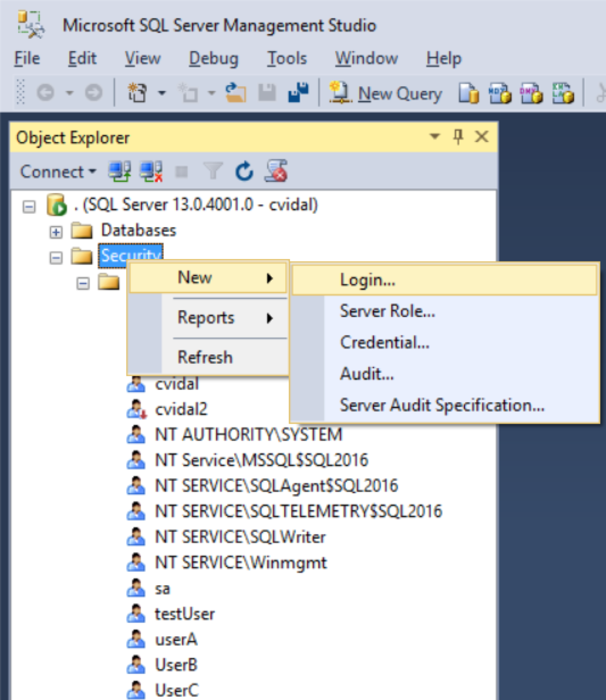The height and width of the screenshot is (700, 606).
Task: Open the New Project dropdown arrow
Action: click(x=162, y=93)
